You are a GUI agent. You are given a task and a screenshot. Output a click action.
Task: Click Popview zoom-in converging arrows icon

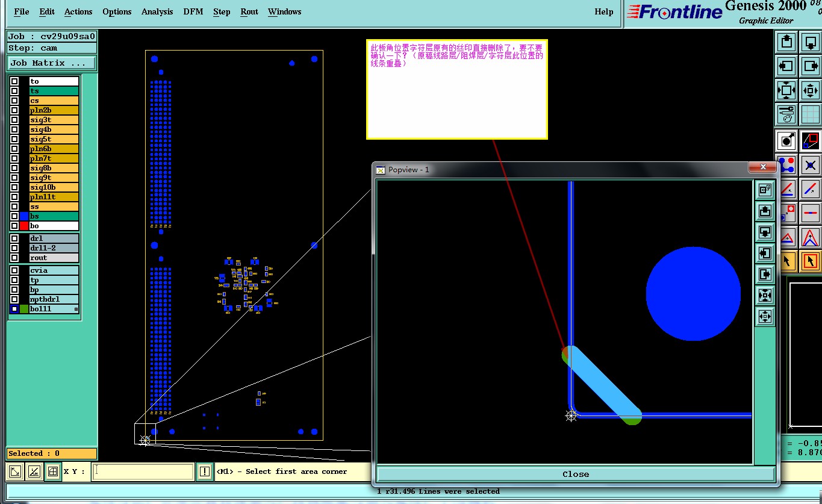coord(765,296)
